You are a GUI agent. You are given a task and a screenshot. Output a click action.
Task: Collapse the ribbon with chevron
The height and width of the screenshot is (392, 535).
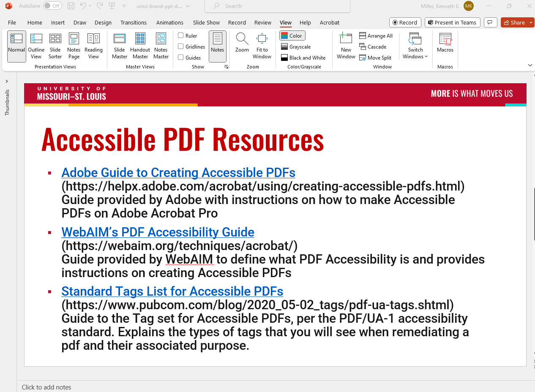(530, 65)
